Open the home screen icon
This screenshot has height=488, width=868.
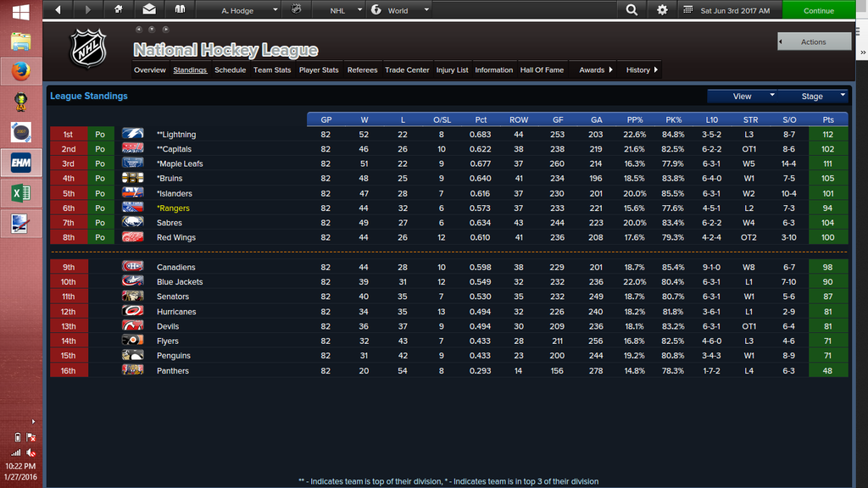tap(118, 9)
